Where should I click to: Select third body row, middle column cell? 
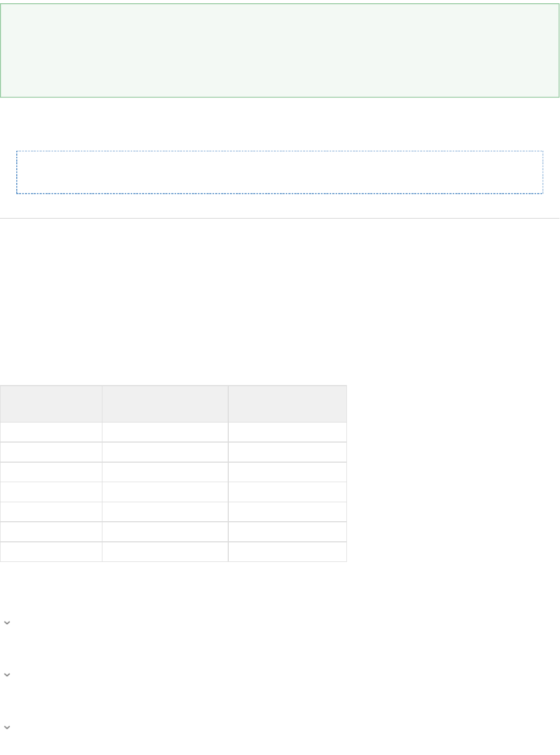click(x=165, y=472)
